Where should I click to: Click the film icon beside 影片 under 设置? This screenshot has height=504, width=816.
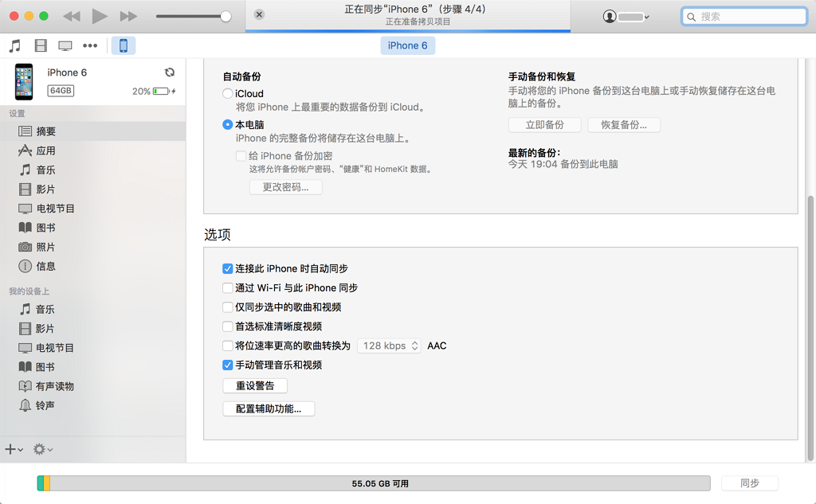coord(25,189)
